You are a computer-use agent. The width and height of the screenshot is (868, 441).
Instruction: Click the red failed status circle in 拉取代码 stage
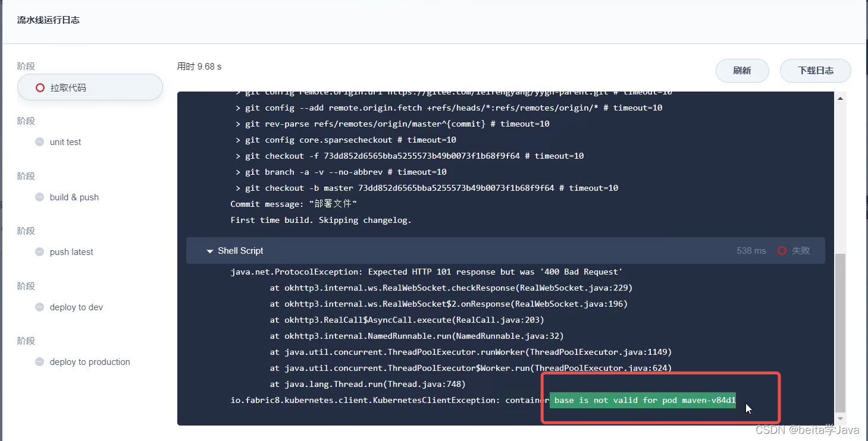[x=40, y=87]
